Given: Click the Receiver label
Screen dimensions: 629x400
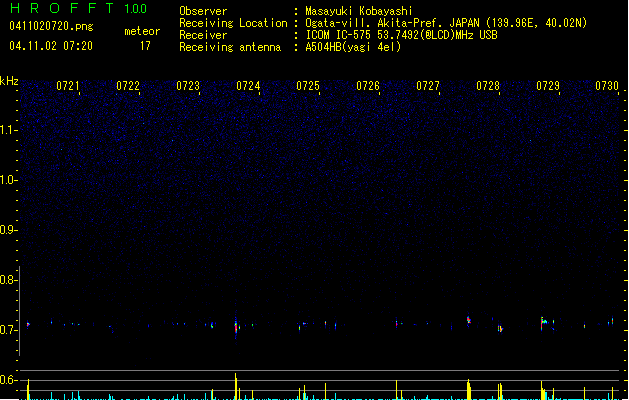Looking at the screenshot, I should [203, 35].
